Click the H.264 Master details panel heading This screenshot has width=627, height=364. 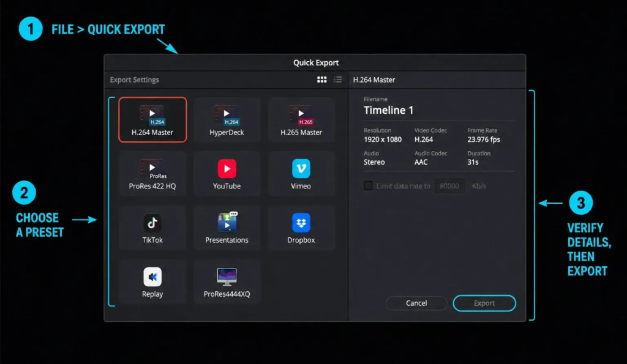click(x=374, y=80)
